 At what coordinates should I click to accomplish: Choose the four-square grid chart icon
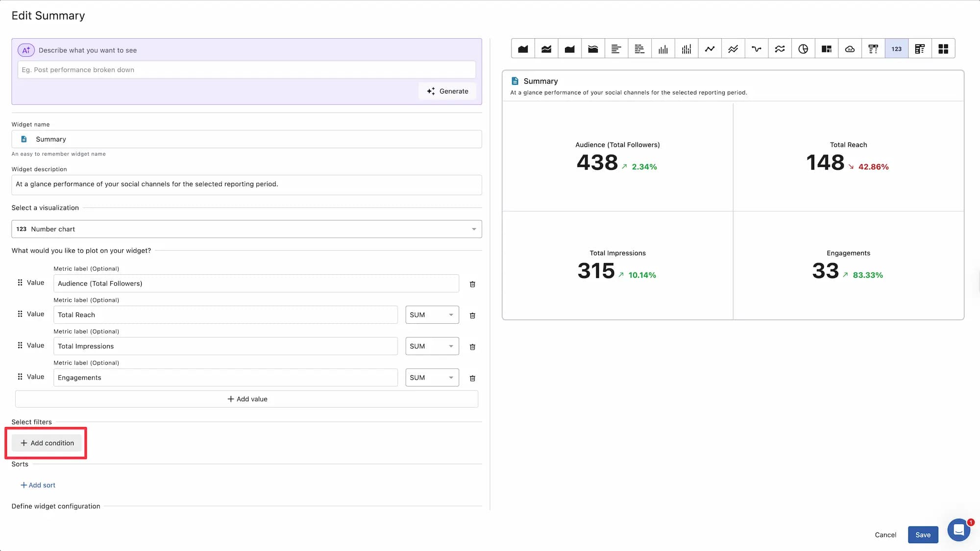[x=943, y=49]
